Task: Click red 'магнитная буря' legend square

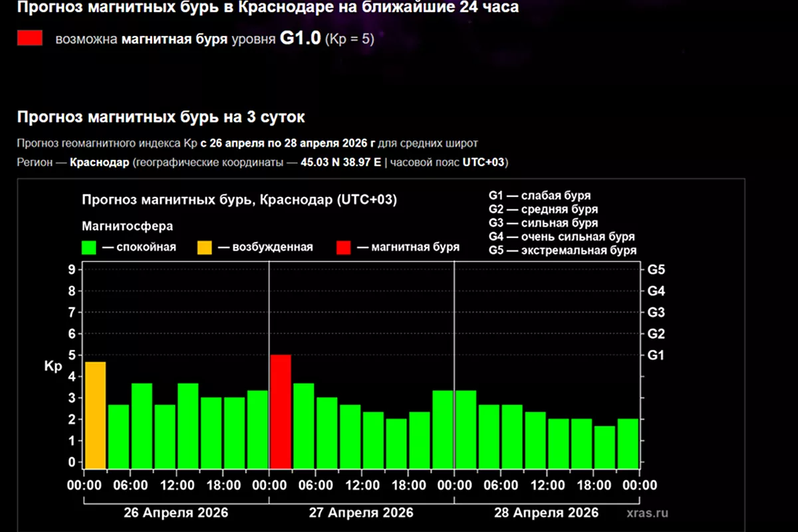Action: [343, 247]
